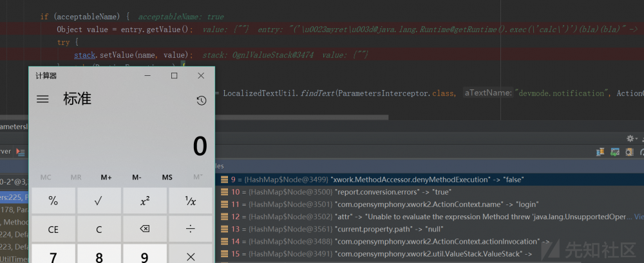The image size is (644, 263).
Task: Select variable row 13 current.property.path
Action: 429,229
